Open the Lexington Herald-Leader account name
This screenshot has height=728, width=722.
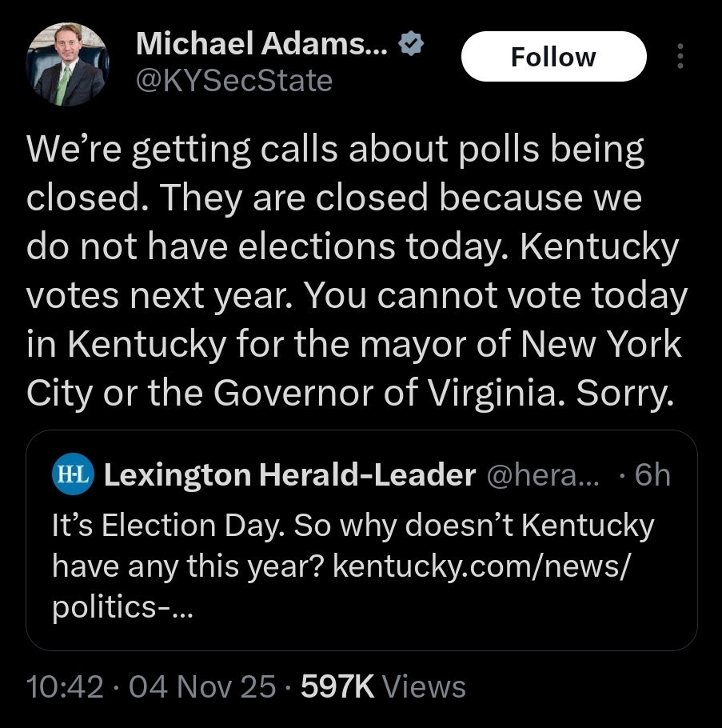click(x=290, y=475)
